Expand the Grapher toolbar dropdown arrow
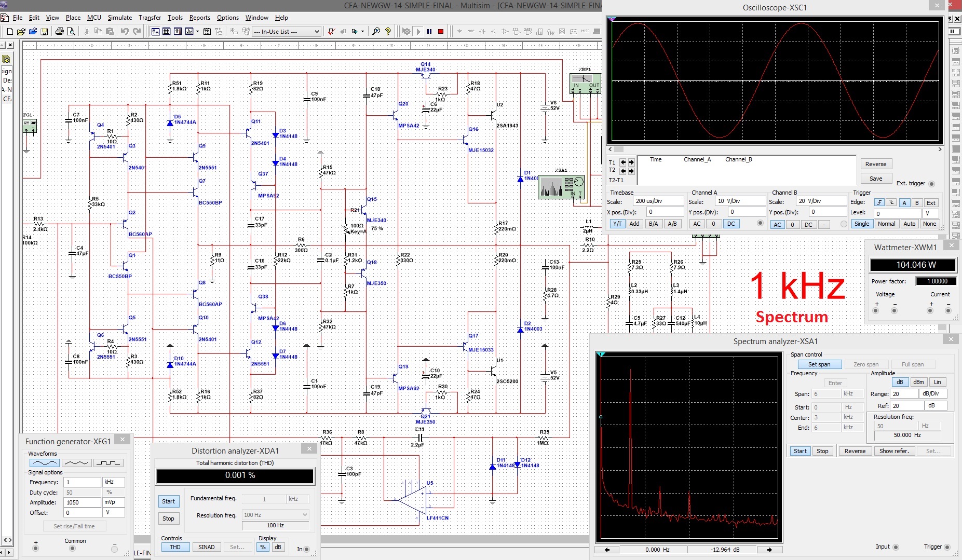The width and height of the screenshot is (962, 560). coord(198,32)
